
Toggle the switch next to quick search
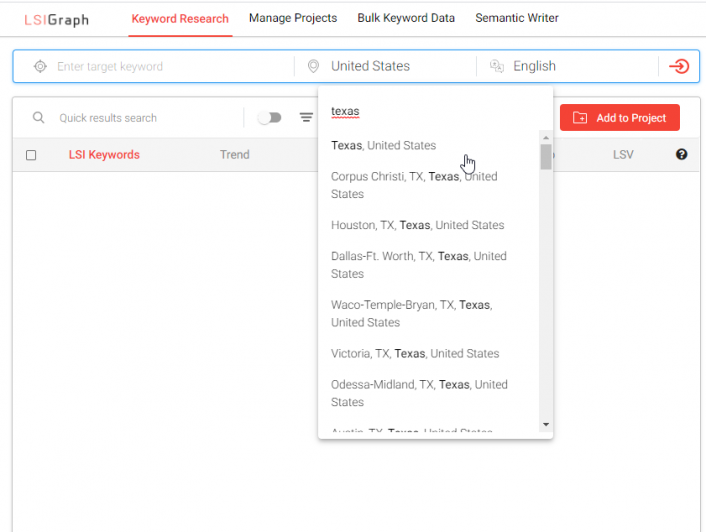coord(269,118)
